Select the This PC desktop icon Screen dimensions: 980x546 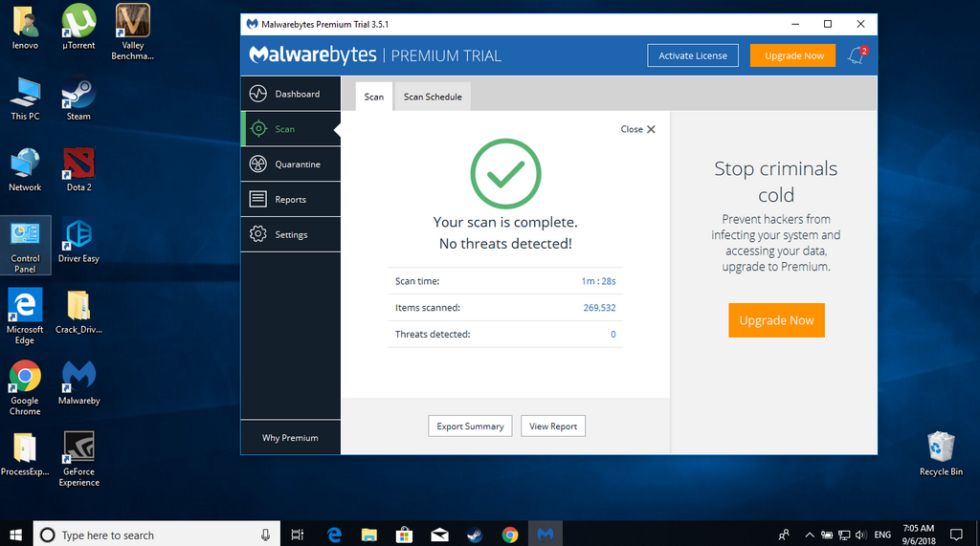point(25,98)
